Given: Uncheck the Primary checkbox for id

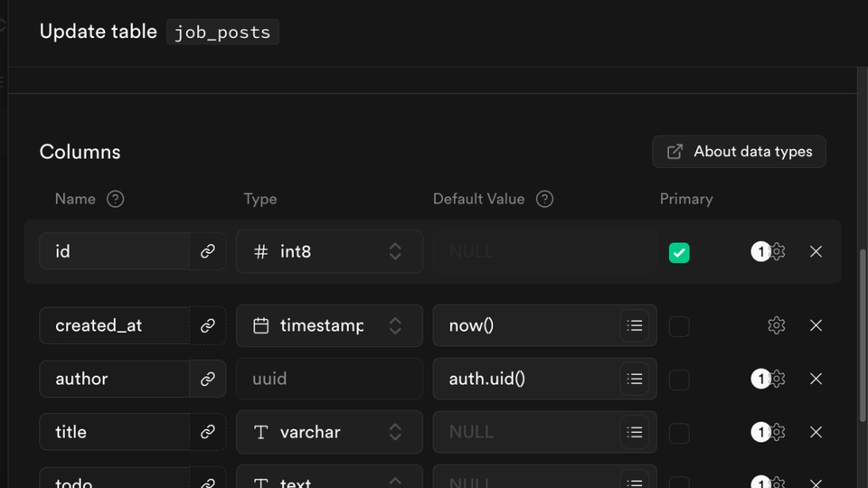Looking at the screenshot, I should pos(679,253).
